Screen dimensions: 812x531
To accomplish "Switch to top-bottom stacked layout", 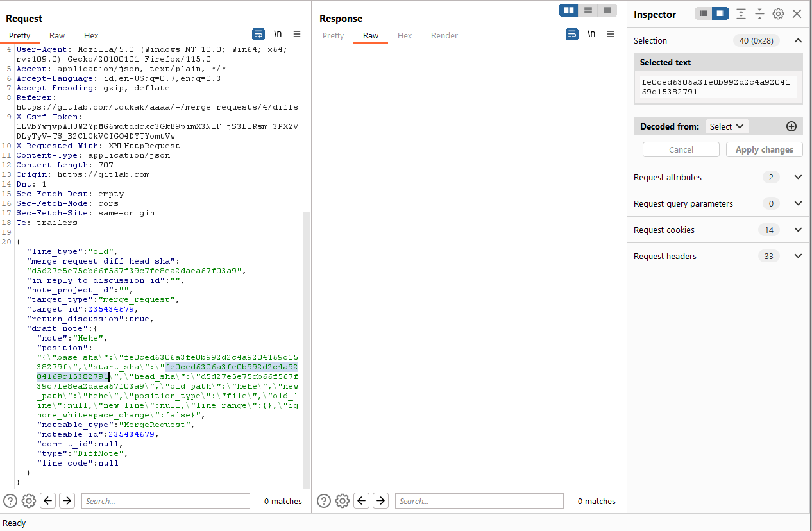I will pyautogui.click(x=588, y=10).
